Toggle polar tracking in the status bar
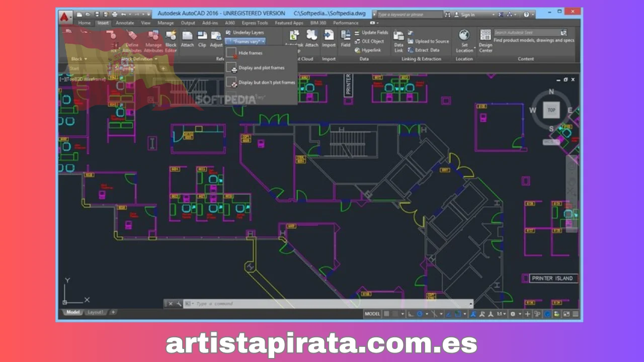The height and width of the screenshot is (362, 644). [x=420, y=314]
